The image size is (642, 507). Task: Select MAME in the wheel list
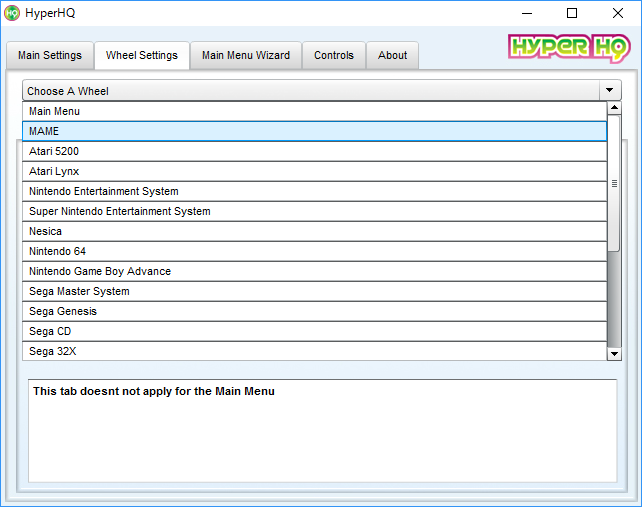point(314,131)
